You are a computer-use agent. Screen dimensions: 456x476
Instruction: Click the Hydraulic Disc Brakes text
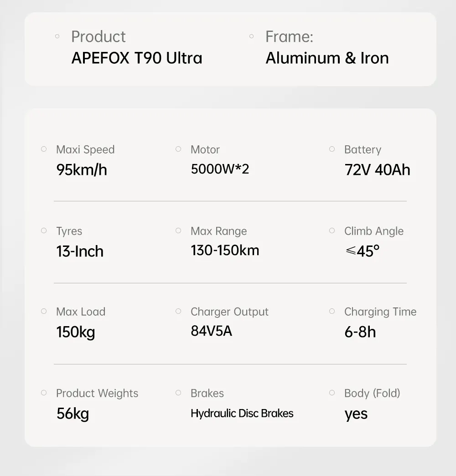(x=242, y=414)
